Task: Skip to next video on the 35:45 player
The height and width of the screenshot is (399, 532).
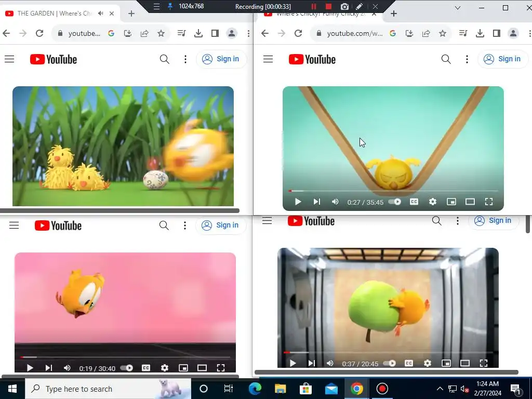Action: (316, 202)
